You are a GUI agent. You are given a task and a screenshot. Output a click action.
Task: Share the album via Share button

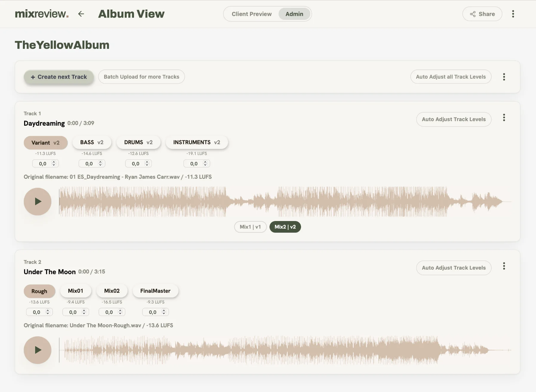pyautogui.click(x=482, y=14)
